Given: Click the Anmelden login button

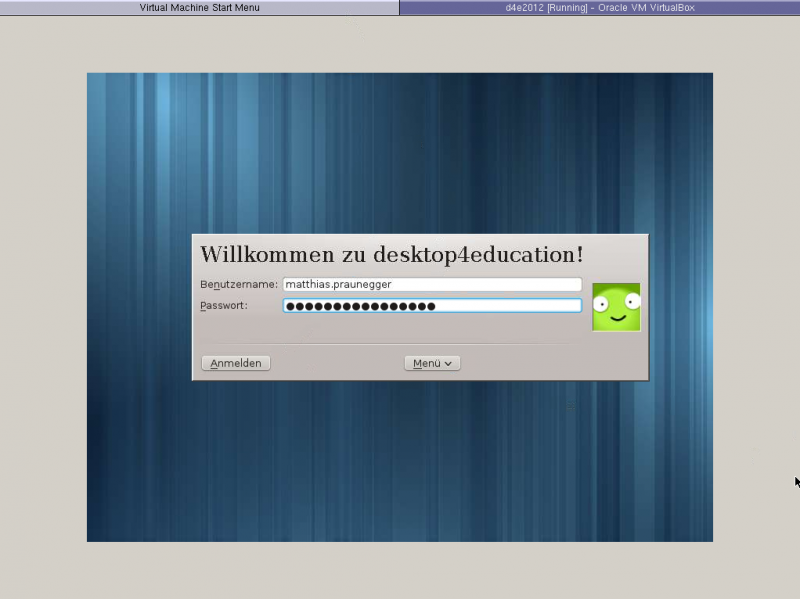Looking at the screenshot, I should (x=236, y=363).
